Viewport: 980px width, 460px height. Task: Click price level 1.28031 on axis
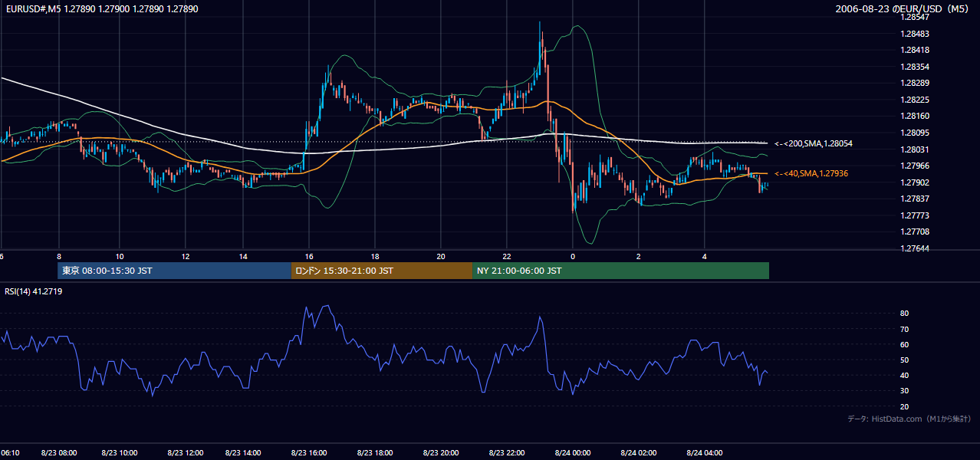point(914,149)
